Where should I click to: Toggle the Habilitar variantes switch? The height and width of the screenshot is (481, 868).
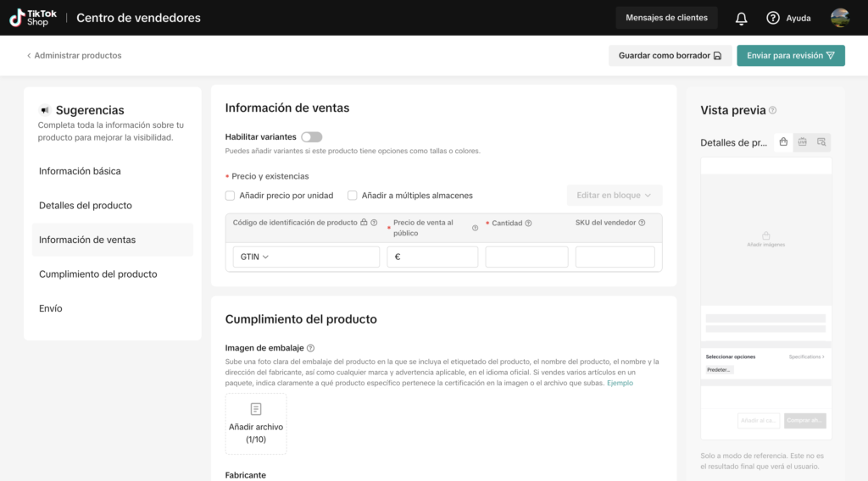coord(311,136)
